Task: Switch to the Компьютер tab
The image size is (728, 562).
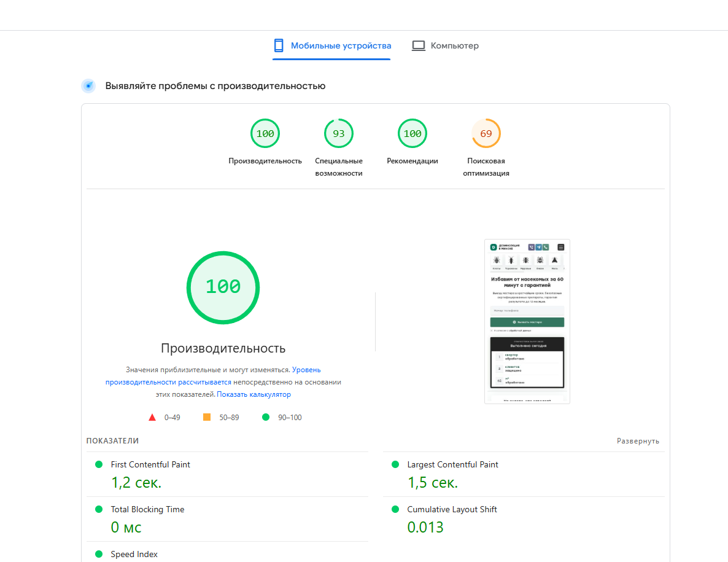Action: (445, 45)
